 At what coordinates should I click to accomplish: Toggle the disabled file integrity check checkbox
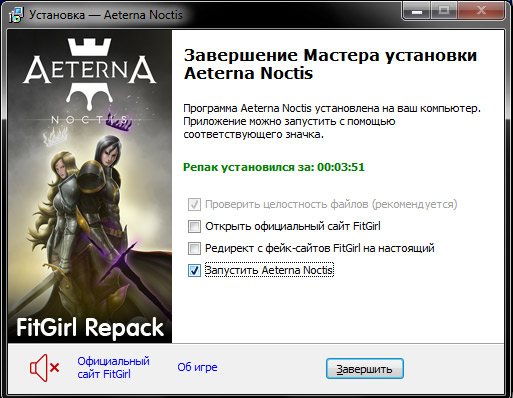coord(194,204)
